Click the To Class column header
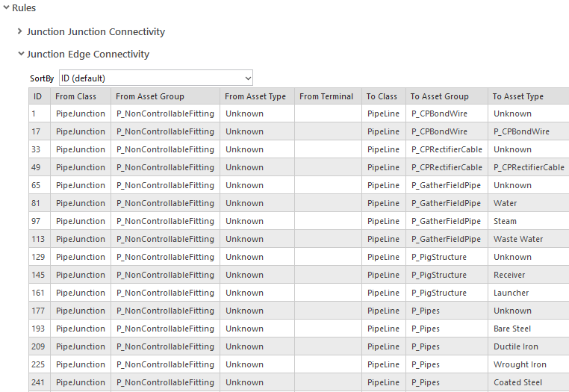The height and width of the screenshot is (392, 569). tap(382, 96)
